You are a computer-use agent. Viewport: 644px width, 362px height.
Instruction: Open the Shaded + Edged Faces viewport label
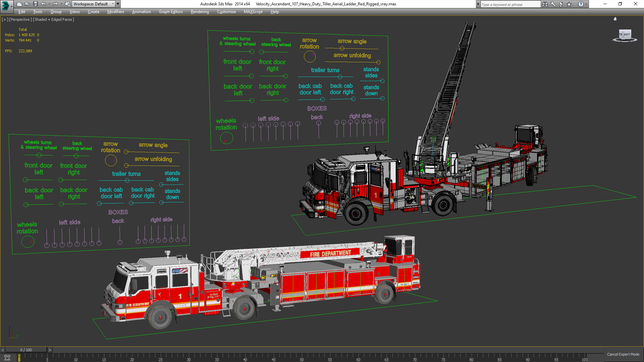click(53, 19)
